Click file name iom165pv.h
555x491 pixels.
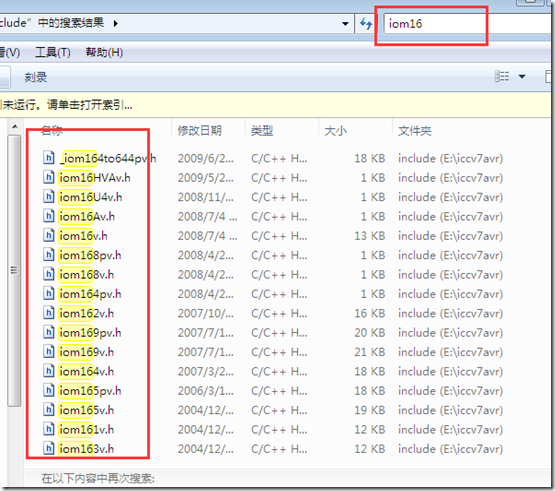pyautogui.click(x=90, y=391)
